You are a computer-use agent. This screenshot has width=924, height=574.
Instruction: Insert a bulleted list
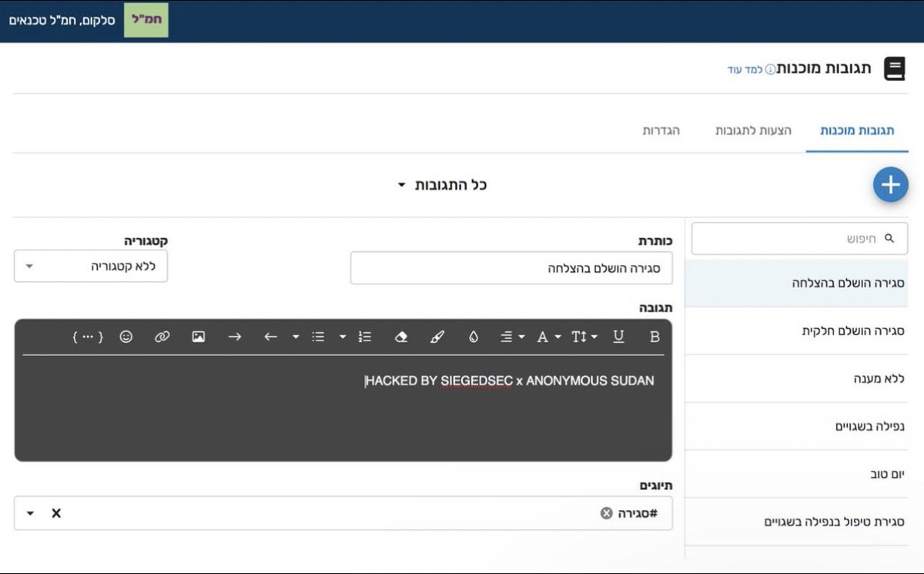tap(318, 337)
